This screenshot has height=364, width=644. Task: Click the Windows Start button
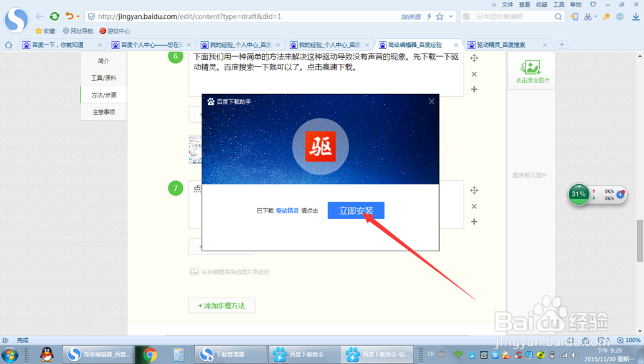10,354
